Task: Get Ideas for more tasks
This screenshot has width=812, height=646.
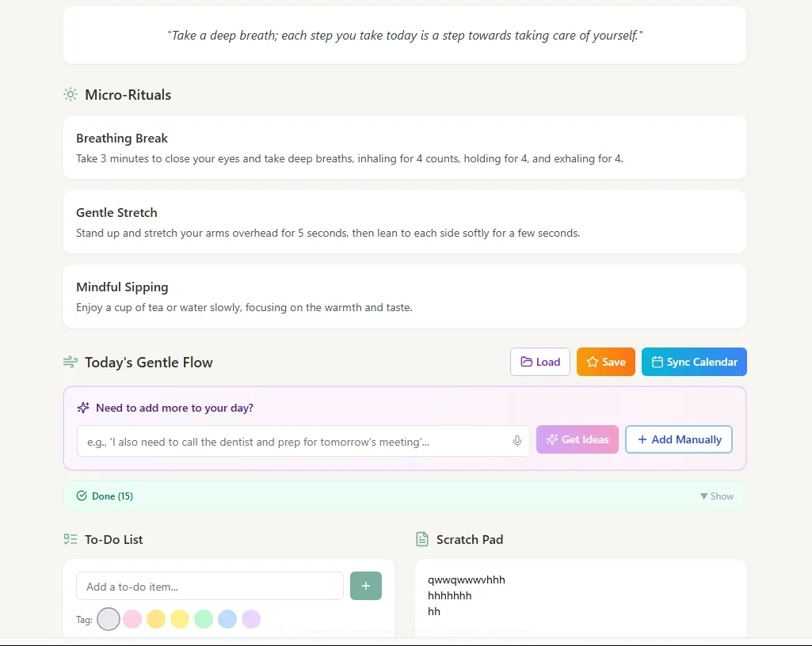Action: pyautogui.click(x=578, y=439)
